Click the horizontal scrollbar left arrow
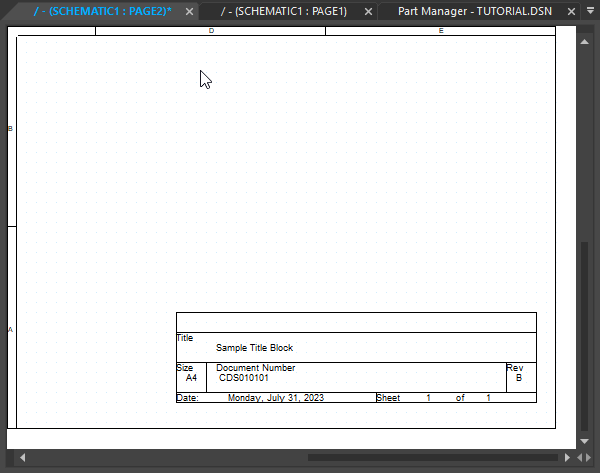Viewport: 600px width, 473px height. 23,458
